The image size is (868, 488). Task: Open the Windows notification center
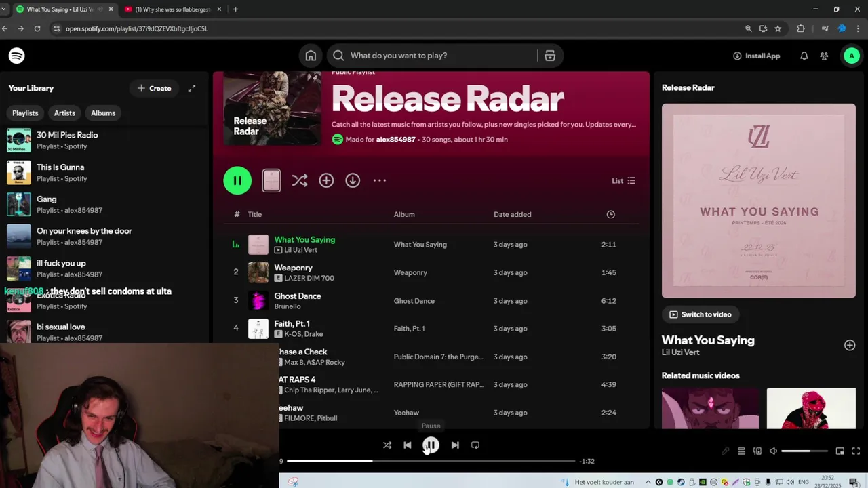pyautogui.click(x=853, y=482)
